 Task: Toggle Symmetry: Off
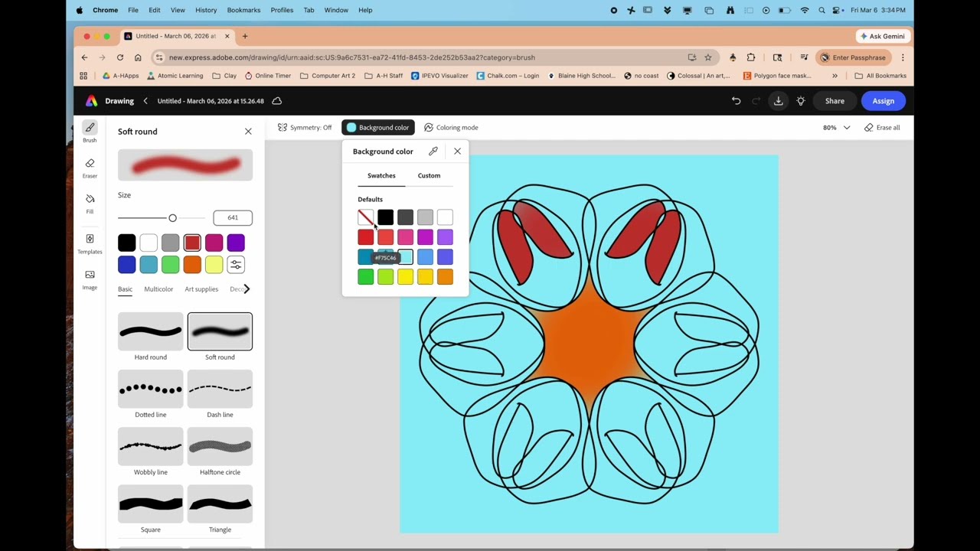tap(305, 128)
